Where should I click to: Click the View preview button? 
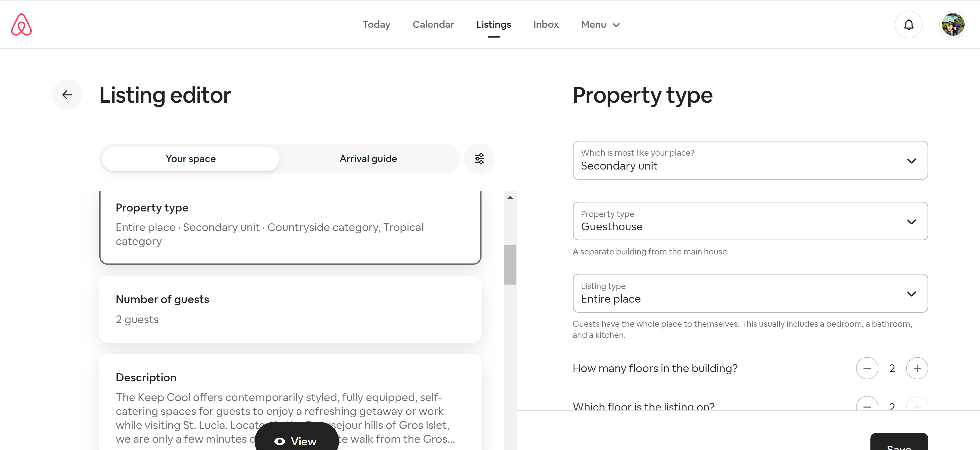pyautogui.click(x=296, y=440)
